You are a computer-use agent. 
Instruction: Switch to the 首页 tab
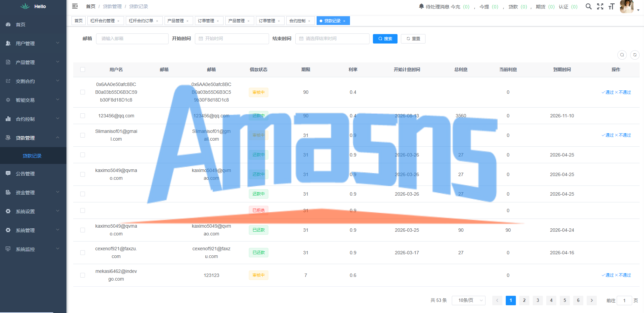coord(79,21)
